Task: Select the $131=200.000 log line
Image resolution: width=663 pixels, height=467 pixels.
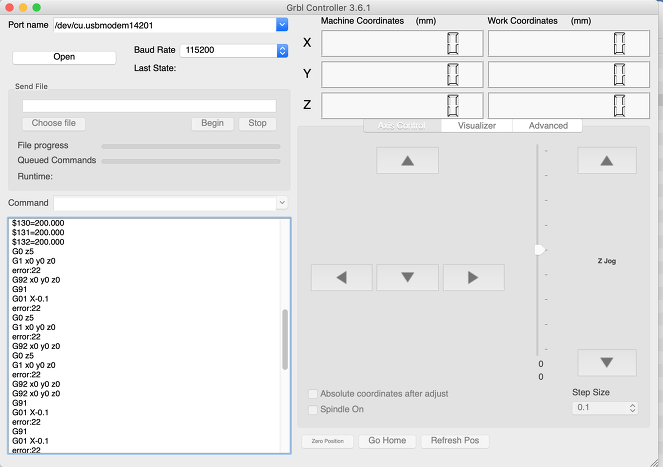Action: tap(38, 232)
